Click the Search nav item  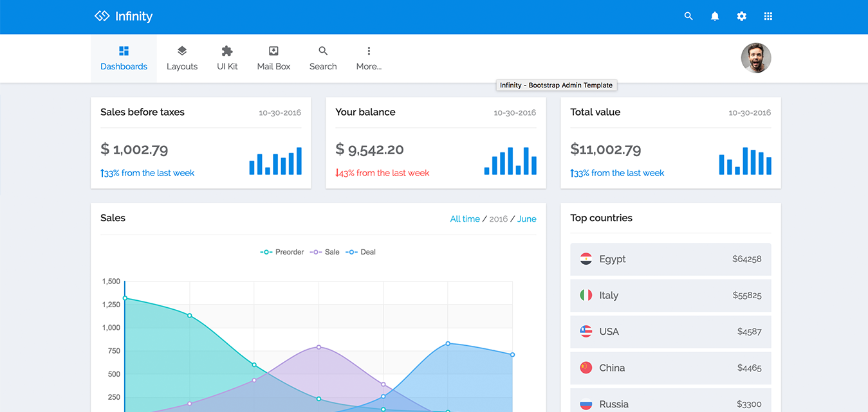pyautogui.click(x=323, y=58)
